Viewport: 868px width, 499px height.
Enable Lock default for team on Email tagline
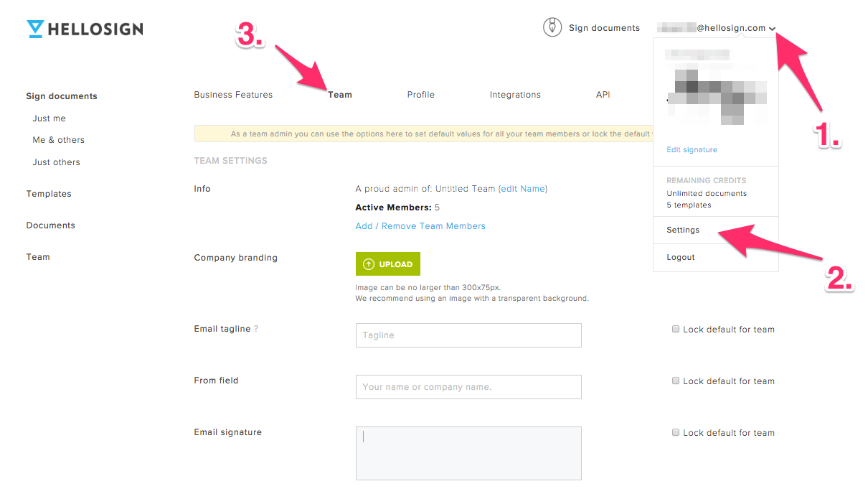pos(676,329)
